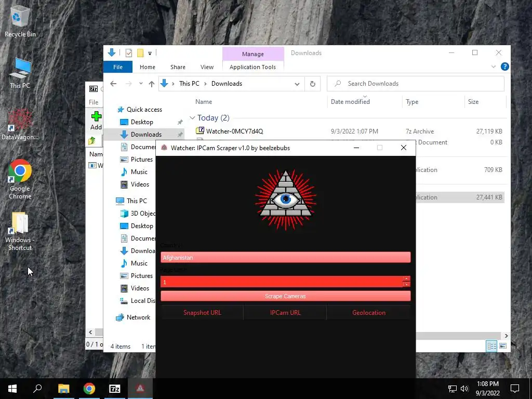Open the customize quick access toolbar dropdown

(150, 54)
